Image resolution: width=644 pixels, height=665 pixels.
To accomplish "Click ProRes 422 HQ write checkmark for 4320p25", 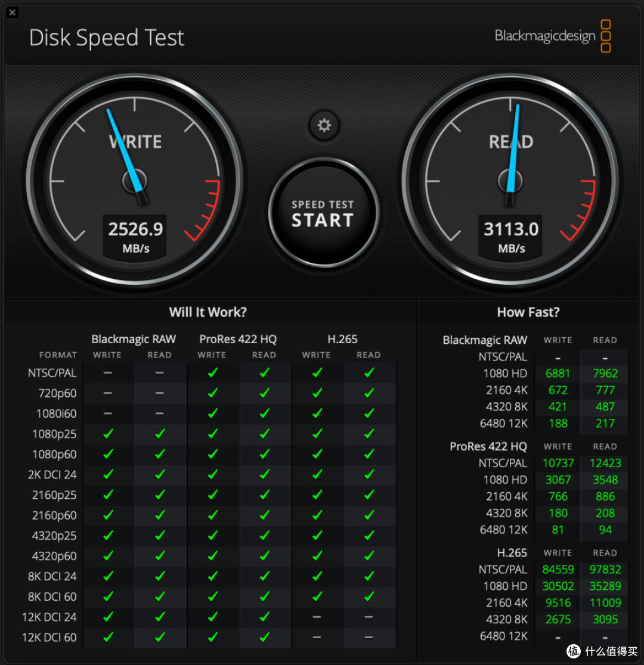I will tap(213, 536).
